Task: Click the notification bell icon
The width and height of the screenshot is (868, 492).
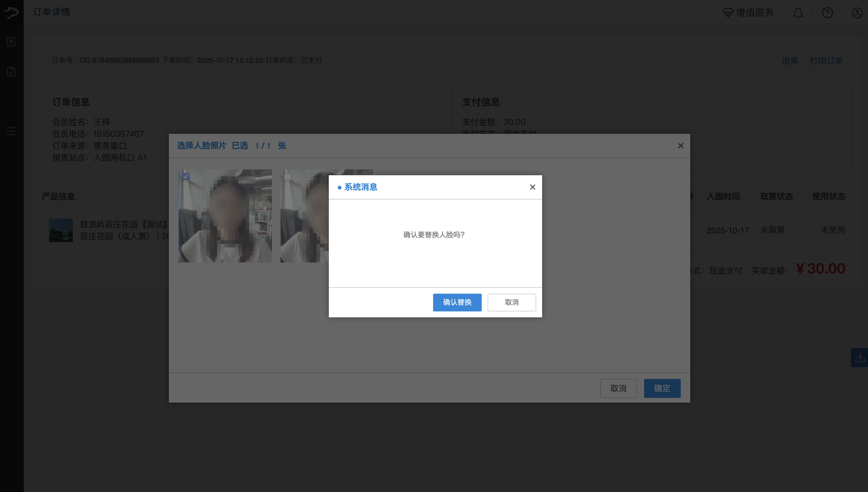Action: pyautogui.click(x=798, y=13)
